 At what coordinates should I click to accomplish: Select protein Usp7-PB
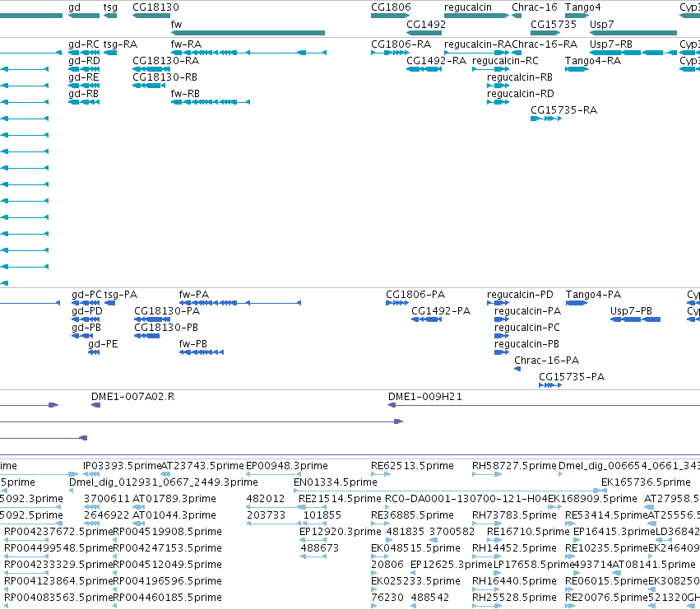click(635, 319)
